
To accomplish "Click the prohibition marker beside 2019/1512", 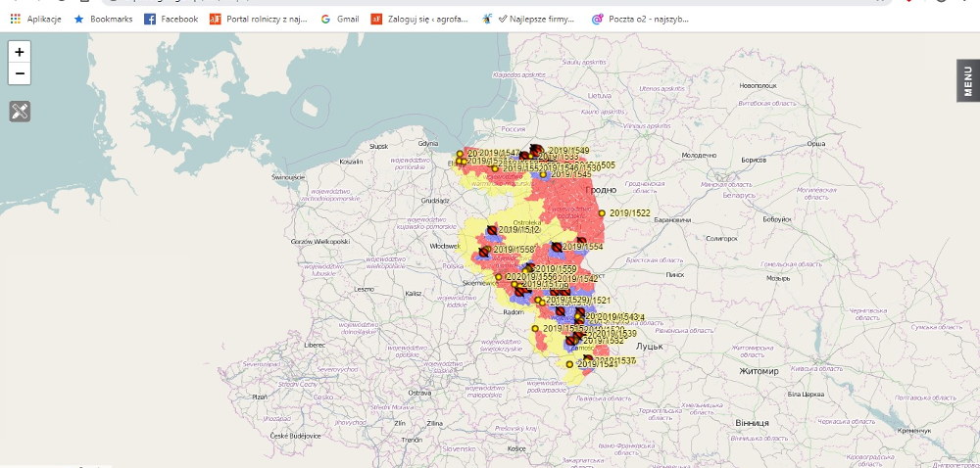I will [492, 230].
